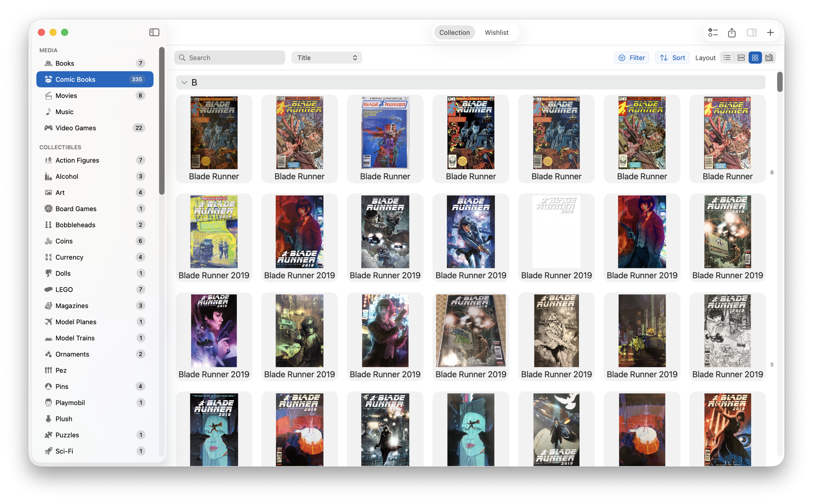
Task: Collapse the sidebar with its toggle
Action: (154, 32)
